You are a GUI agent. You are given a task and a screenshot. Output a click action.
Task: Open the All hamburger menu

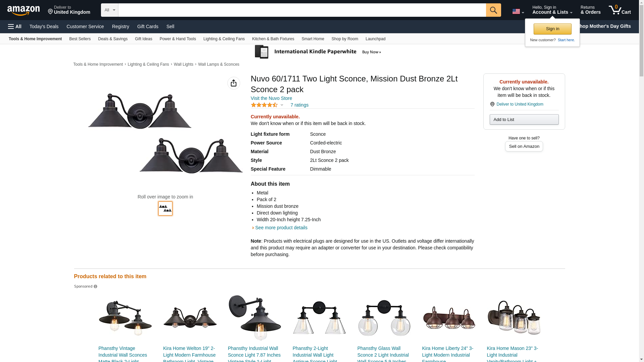[x=15, y=26]
